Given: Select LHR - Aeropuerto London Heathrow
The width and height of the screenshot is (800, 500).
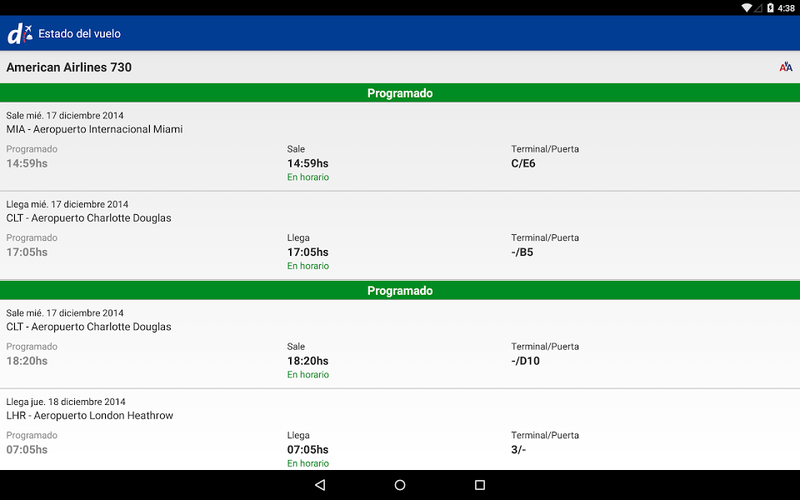Looking at the screenshot, I should tap(90, 415).
